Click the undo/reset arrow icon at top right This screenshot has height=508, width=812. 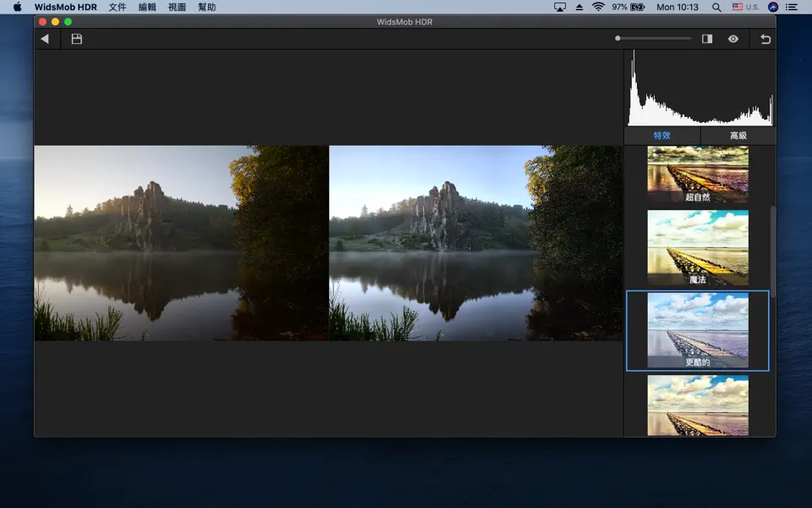click(765, 38)
